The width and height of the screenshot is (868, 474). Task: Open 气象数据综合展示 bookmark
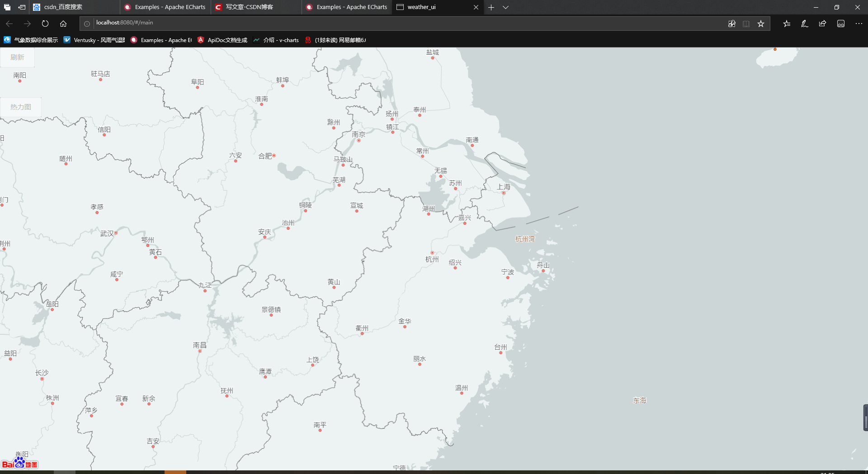coord(31,40)
